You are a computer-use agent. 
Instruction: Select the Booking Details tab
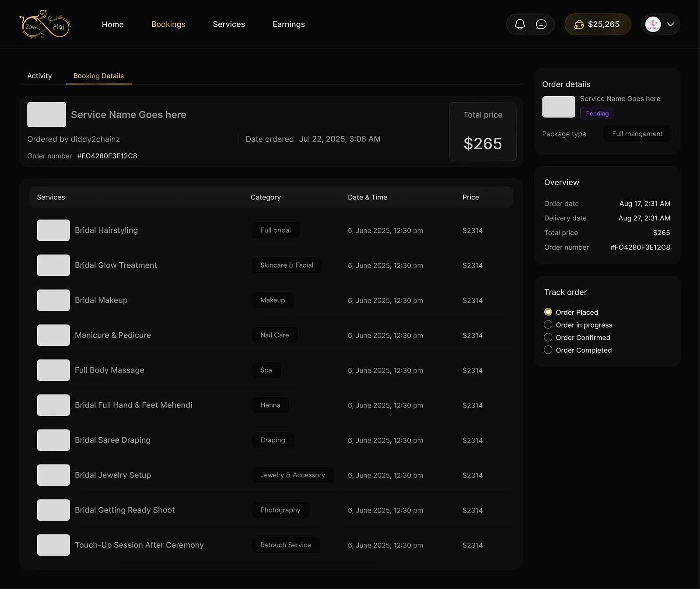click(98, 76)
